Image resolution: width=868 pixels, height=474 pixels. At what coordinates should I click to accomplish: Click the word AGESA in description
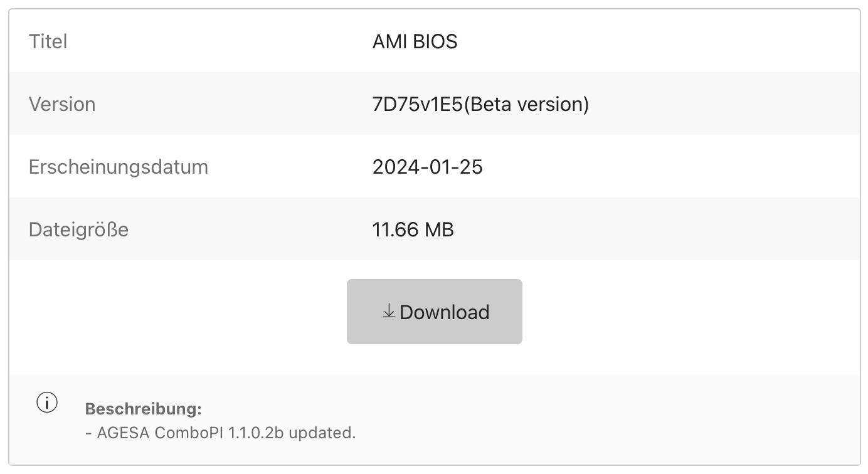click(x=123, y=433)
